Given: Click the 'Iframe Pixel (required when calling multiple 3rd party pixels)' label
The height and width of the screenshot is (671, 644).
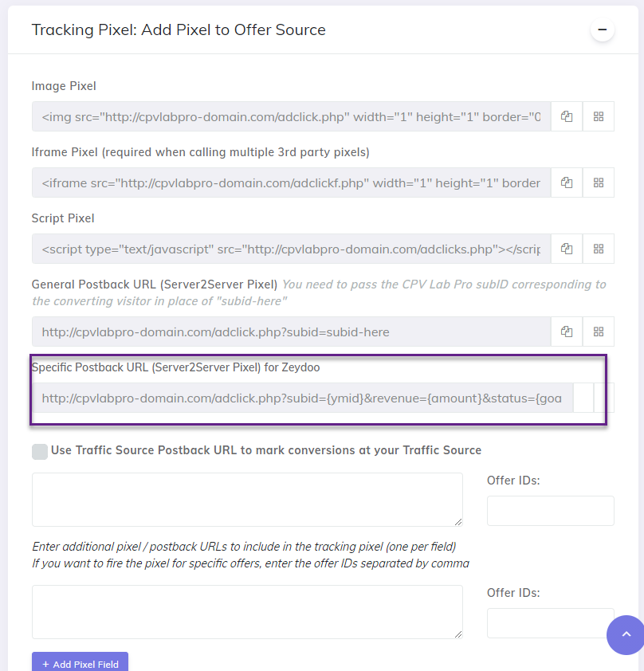Looking at the screenshot, I should pos(200,152).
